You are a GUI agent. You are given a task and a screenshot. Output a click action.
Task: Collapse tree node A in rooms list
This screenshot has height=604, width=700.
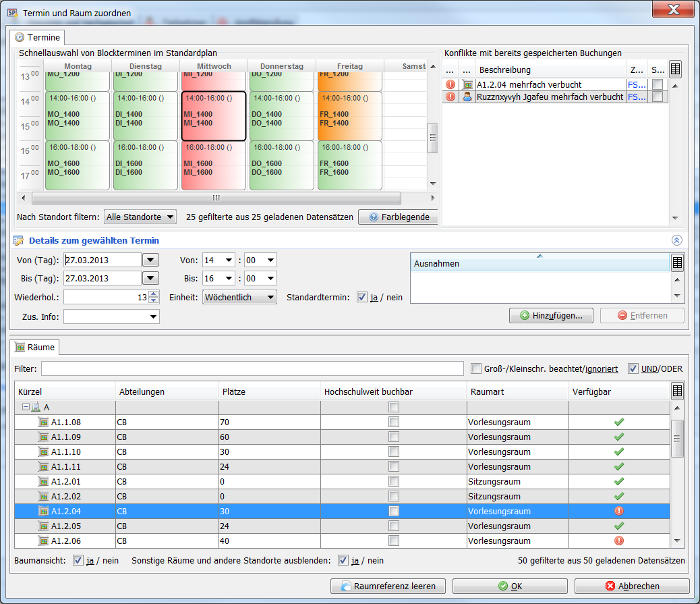click(x=25, y=407)
